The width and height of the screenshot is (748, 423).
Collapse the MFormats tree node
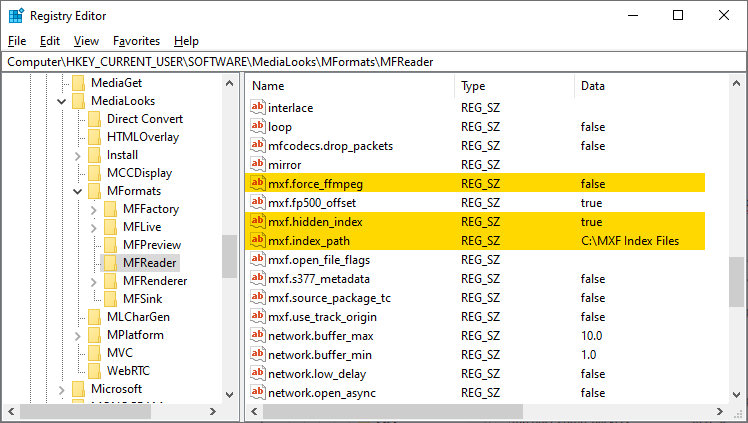[78, 191]
